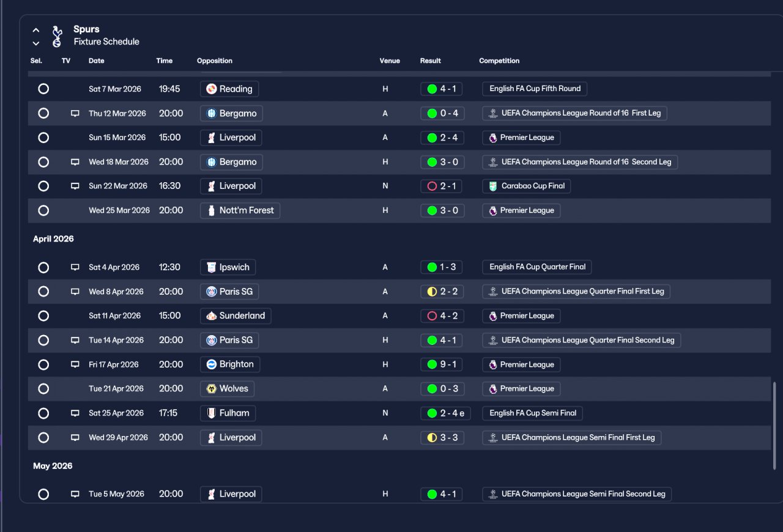Open Champions League Round of 16 First Leg
783x532 pixels.
(574, 113)
